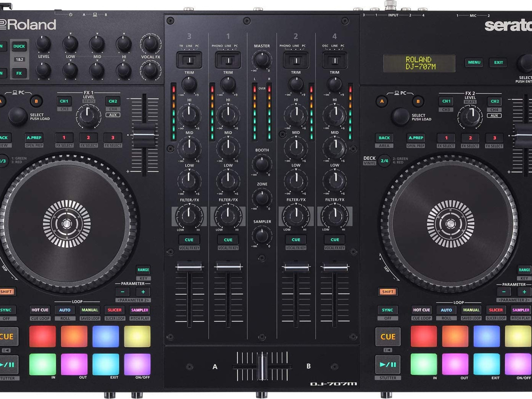The height and width of the screenshot is (399, 532).
Task: Touch the right jog wheel center
Action: 451,224
